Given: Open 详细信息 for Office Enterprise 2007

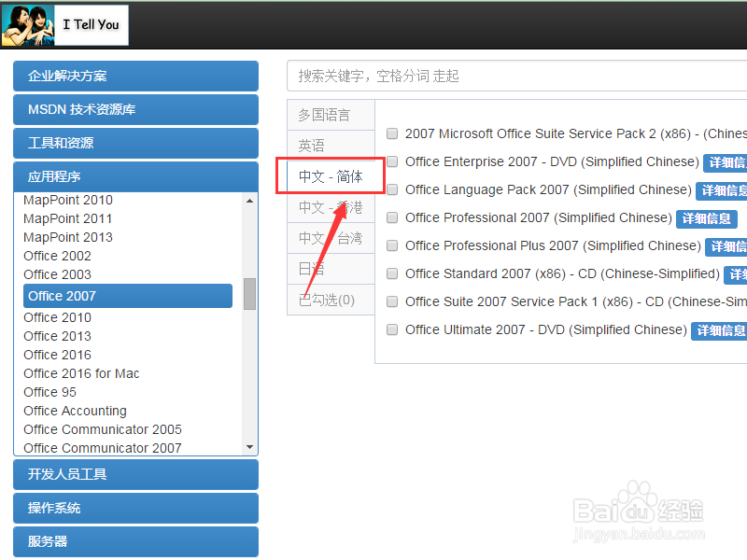Looking at the screenshot, I should pyautogui.click(x=726, y=162).
